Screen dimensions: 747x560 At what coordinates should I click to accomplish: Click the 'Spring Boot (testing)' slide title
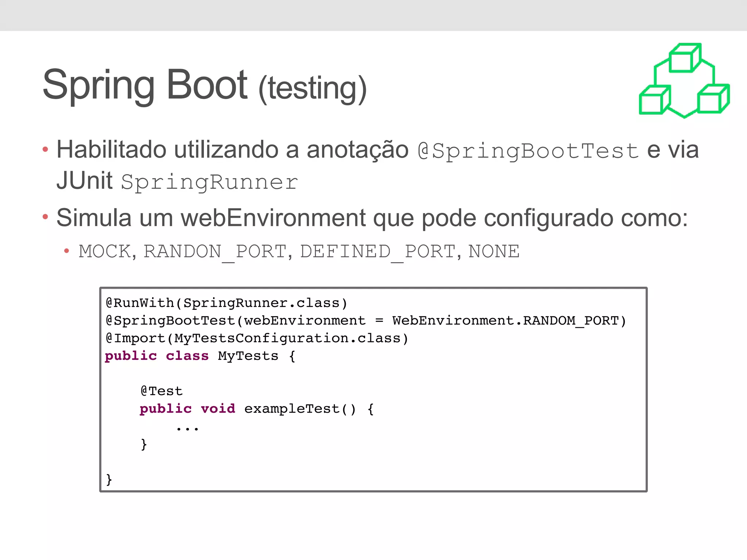tap(205, 86)
